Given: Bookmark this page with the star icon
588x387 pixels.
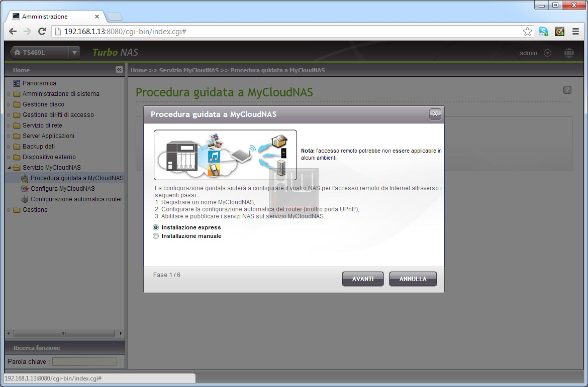Looking at the screenshot, I should click(527, 32).
